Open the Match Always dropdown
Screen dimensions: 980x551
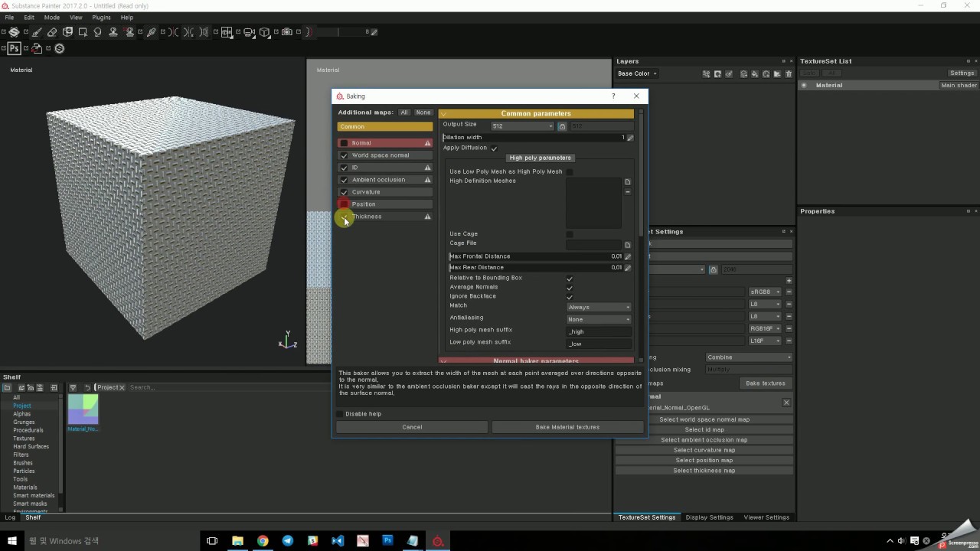pyautogui.click(x=599, y=307)
